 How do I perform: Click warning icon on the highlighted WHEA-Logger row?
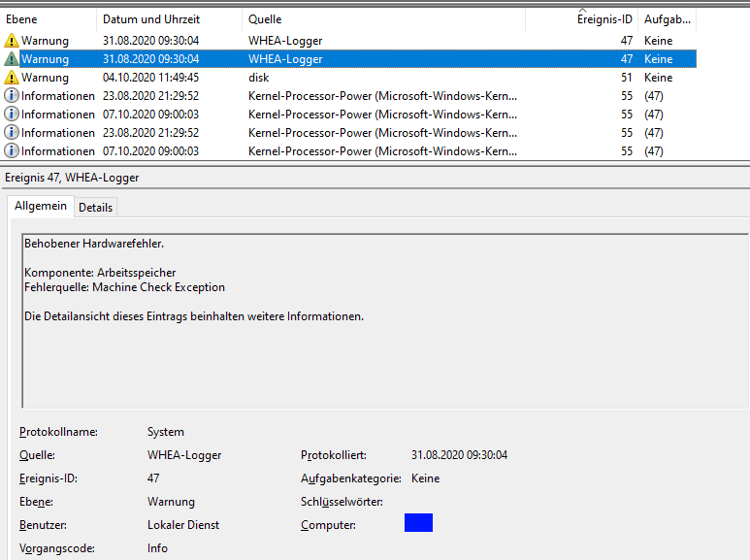12,59
